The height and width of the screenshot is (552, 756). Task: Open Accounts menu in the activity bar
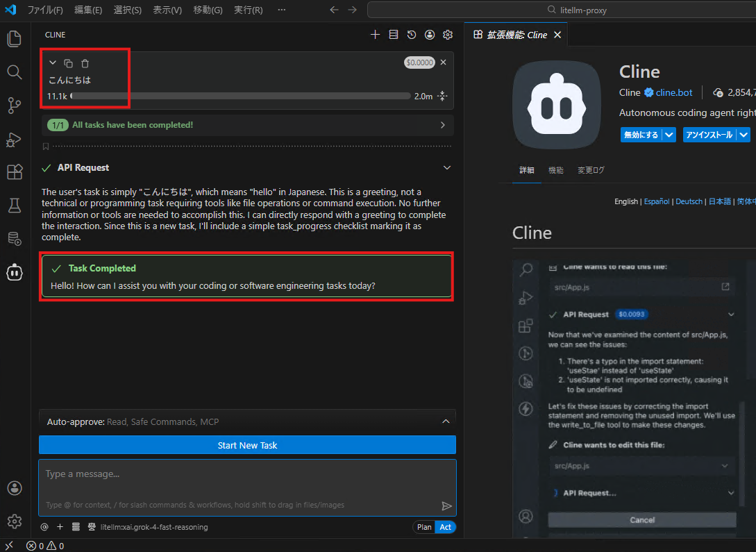[15, 488]
